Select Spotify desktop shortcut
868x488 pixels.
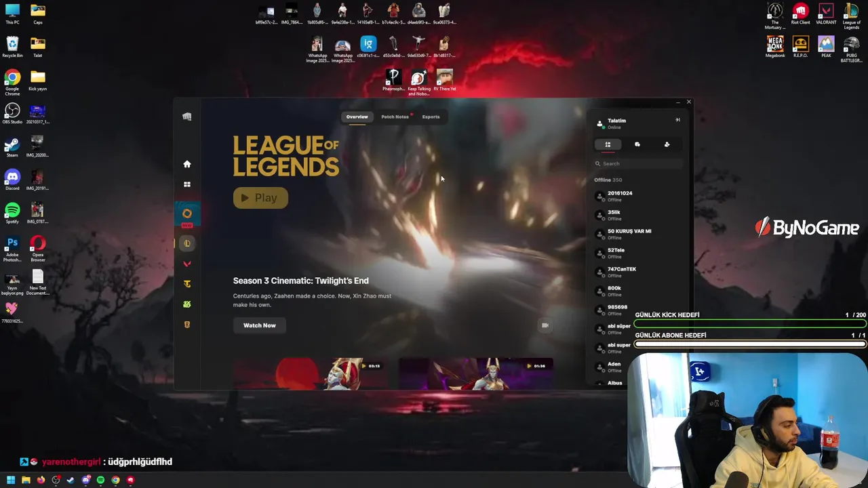pos(12,213)
